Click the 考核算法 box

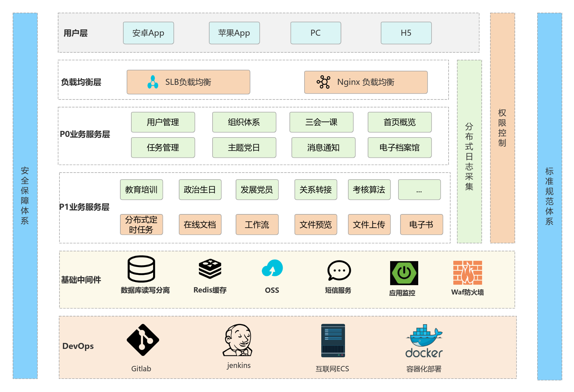pyautogui.click(x=369, y=190)
